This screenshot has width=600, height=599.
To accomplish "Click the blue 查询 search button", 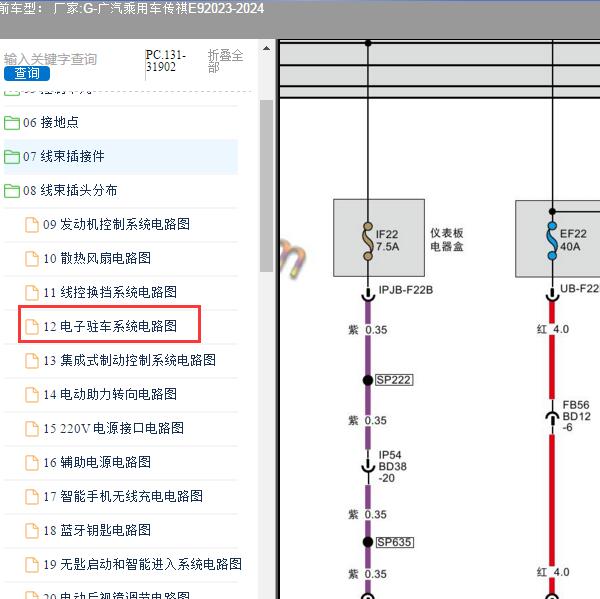I will click(x=27, y=73).
